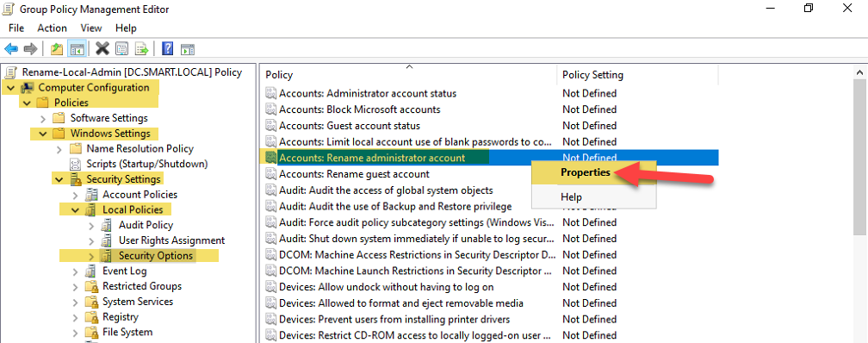
Task: Click the User Rights Assignment icon
Action: [108, 240]
